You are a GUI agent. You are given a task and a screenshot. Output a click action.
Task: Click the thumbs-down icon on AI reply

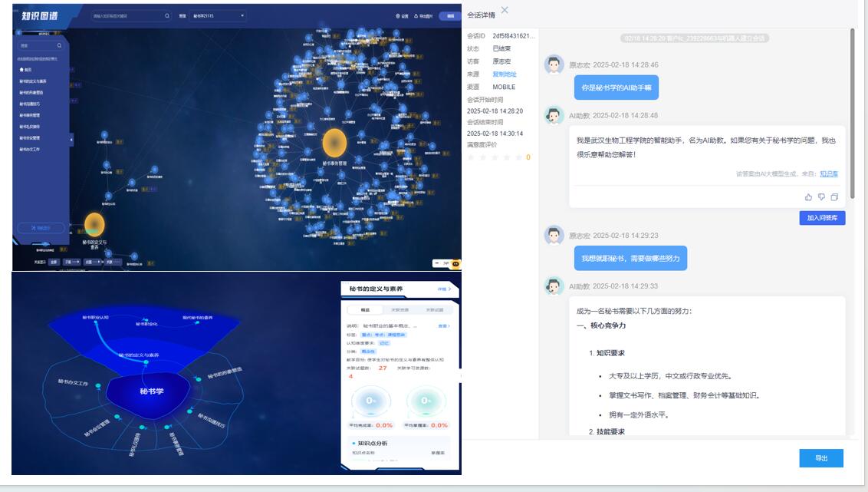click(821, 197)
